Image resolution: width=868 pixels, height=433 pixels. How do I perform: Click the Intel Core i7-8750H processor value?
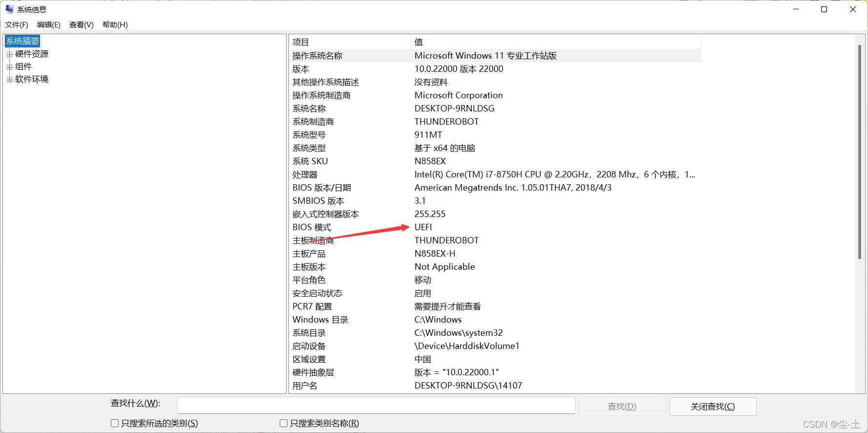(555, 174)
